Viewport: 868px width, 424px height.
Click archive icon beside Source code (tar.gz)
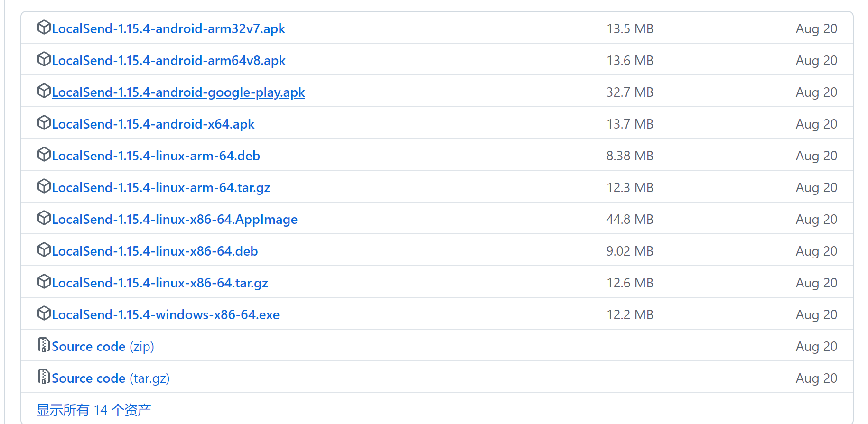click(44, 377)
